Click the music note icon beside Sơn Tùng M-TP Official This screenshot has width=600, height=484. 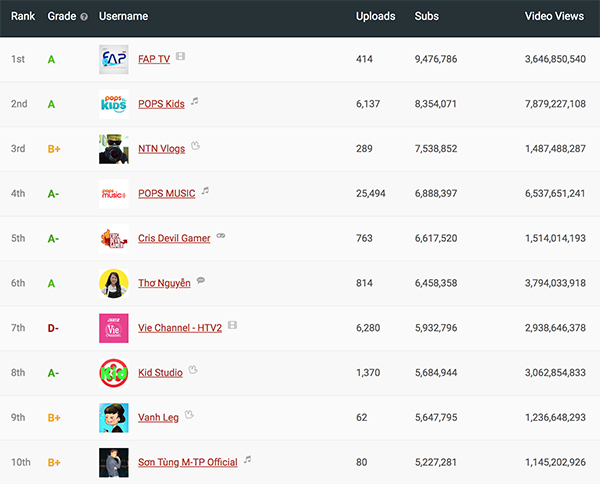point(248,460)
